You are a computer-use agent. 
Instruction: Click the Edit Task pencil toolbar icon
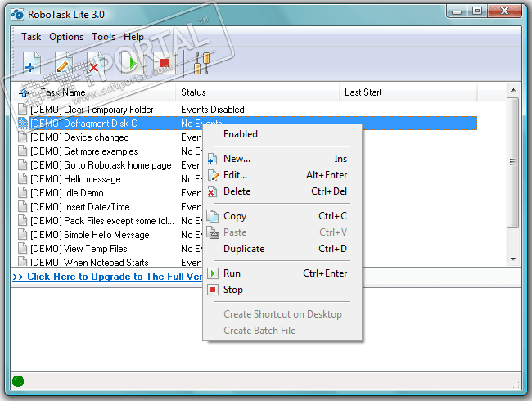coord(64,63)
